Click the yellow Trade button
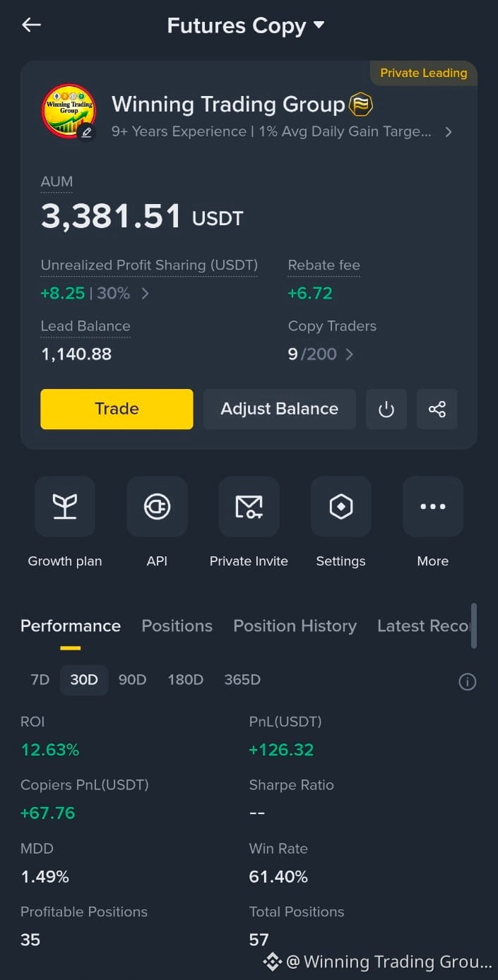The height and width of the screenshot is (980, 498). coord(117,409)
